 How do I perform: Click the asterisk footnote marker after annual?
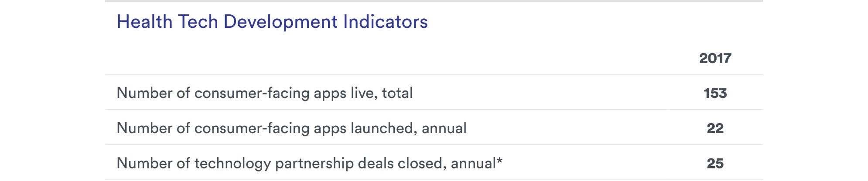coord(499,161)
